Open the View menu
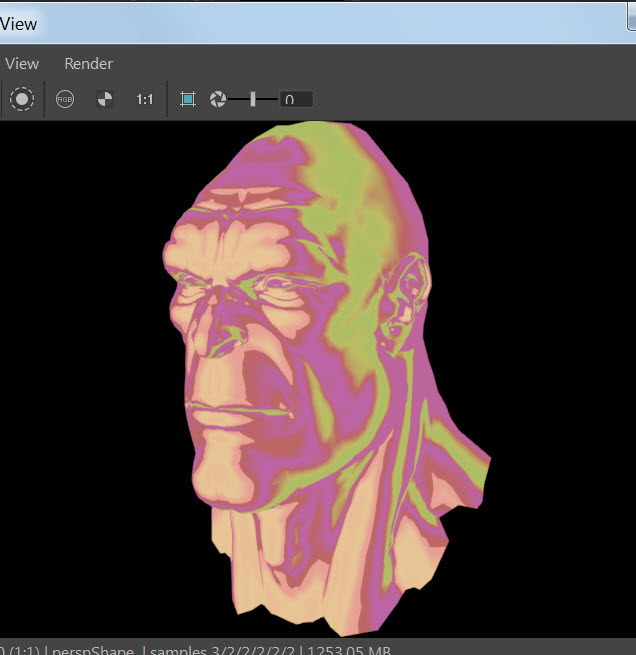 (x=22, y=63)
